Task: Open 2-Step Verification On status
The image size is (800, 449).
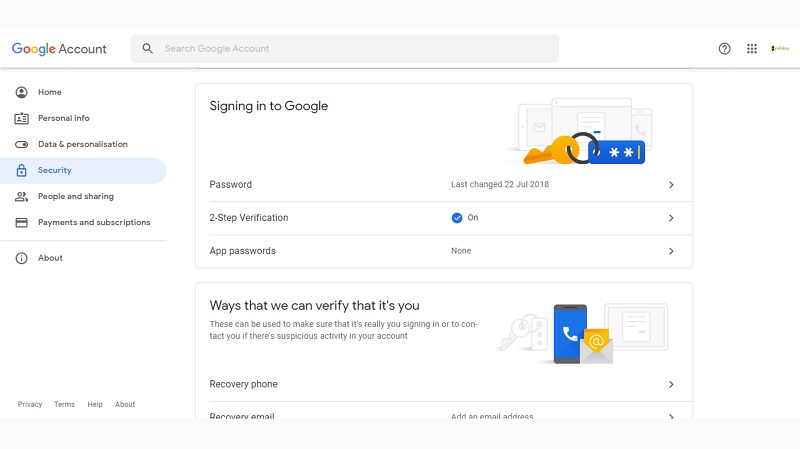Action: point(465,217)
